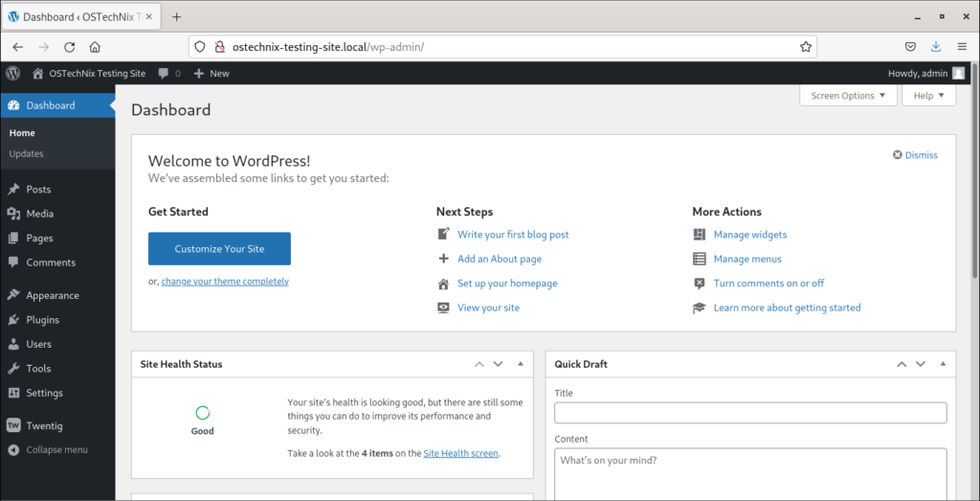Click the Twentig sidebar icon

13,426
